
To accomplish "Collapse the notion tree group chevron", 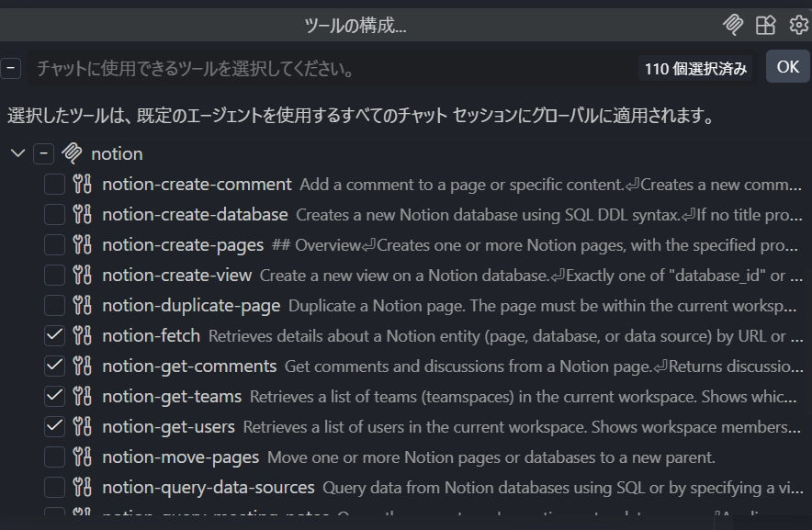I will pos(17,153).
